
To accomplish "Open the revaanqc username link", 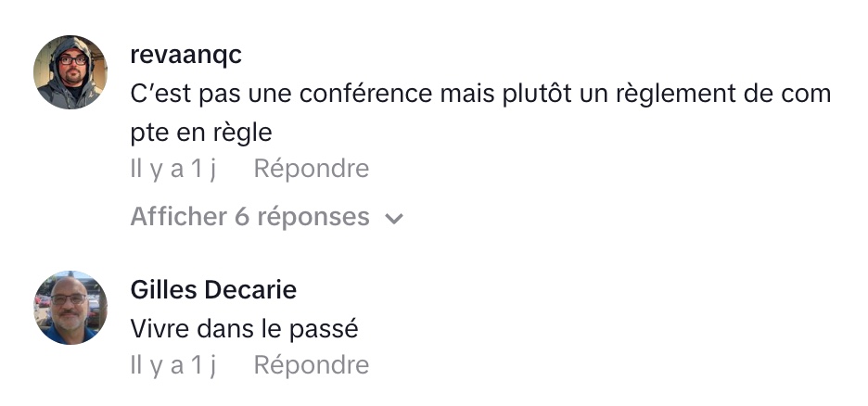I will point(185,55).
